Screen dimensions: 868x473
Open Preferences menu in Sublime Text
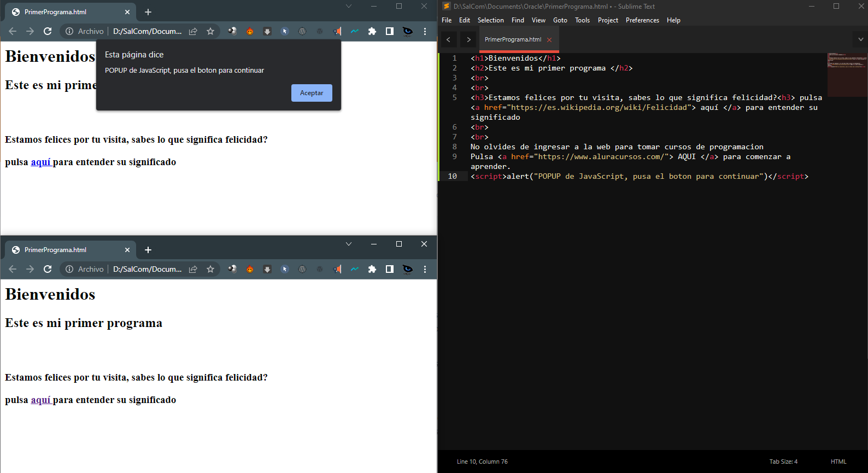642,20
